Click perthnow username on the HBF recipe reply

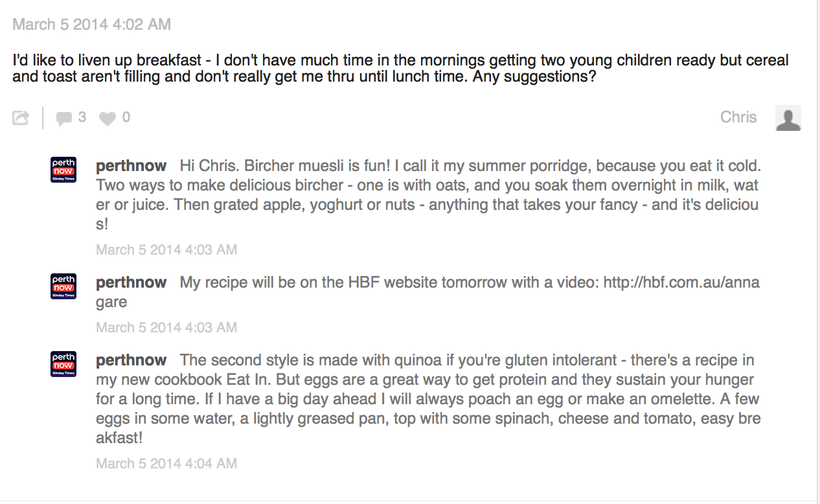pyautogui.click(x=131, y=282)
